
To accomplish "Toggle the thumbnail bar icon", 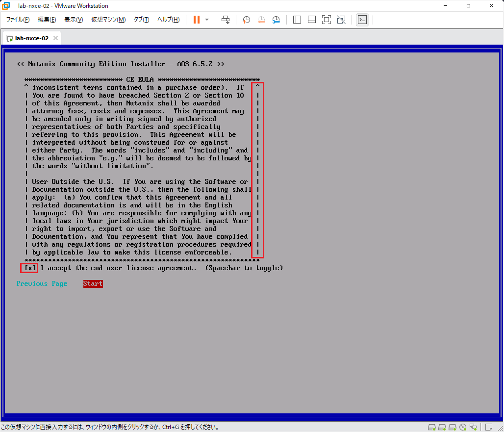I will coord(312,20).
